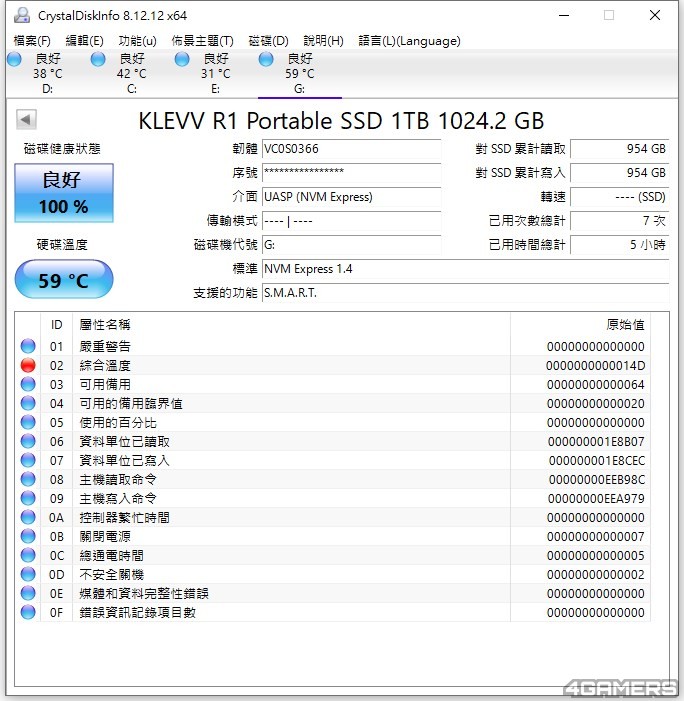Click the 傳輸模式 transfer mode field

click(351, 221)
